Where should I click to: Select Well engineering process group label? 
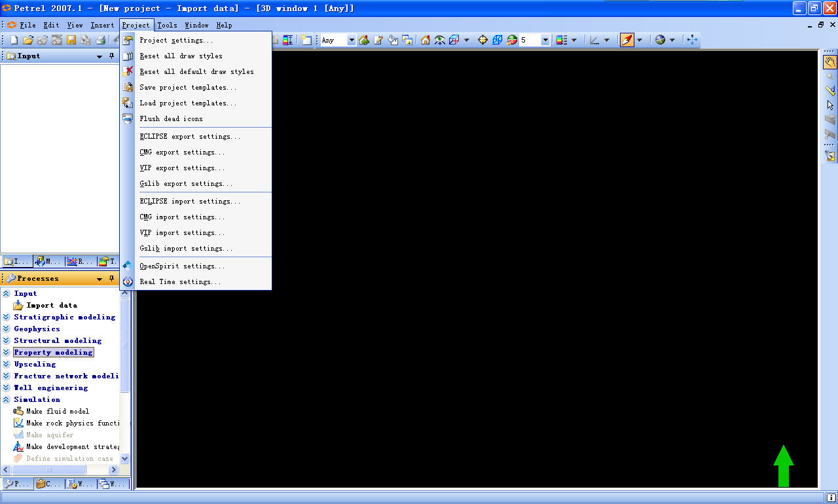tap(51, 388)
